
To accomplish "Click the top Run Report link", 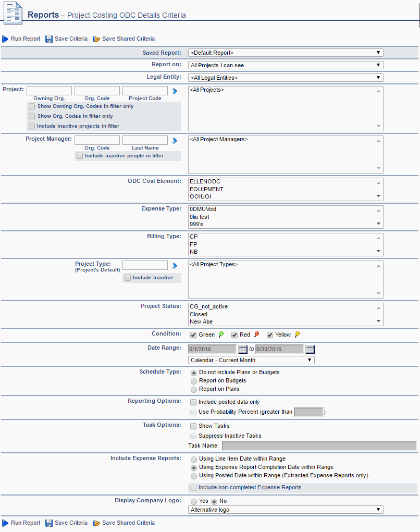I will [x=26, y=39].
